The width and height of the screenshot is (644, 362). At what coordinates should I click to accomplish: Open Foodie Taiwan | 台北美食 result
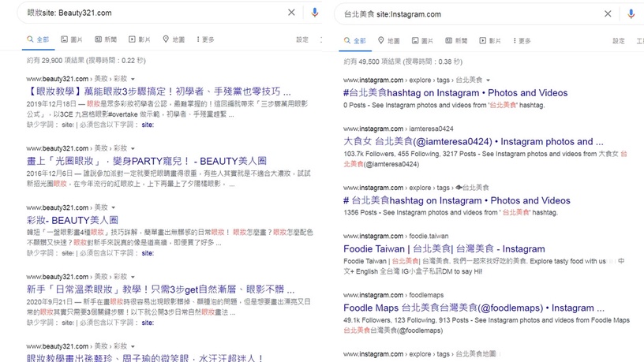point(444,248)
